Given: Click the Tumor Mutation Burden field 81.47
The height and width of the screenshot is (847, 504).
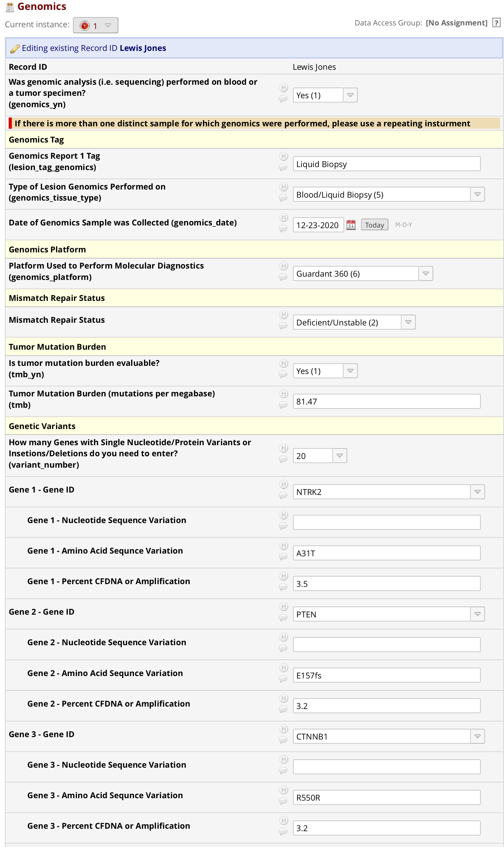Looking at the screenshot, I should coord(386,401).
